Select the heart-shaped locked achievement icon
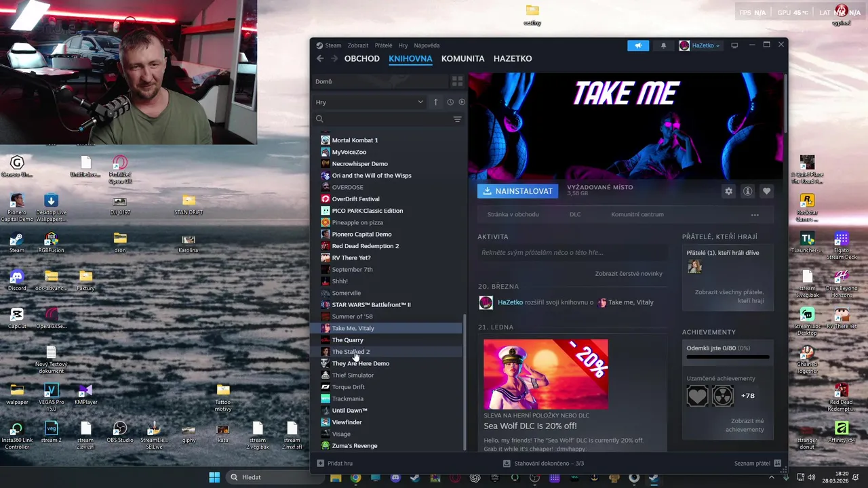 click(x=697, y=395)
